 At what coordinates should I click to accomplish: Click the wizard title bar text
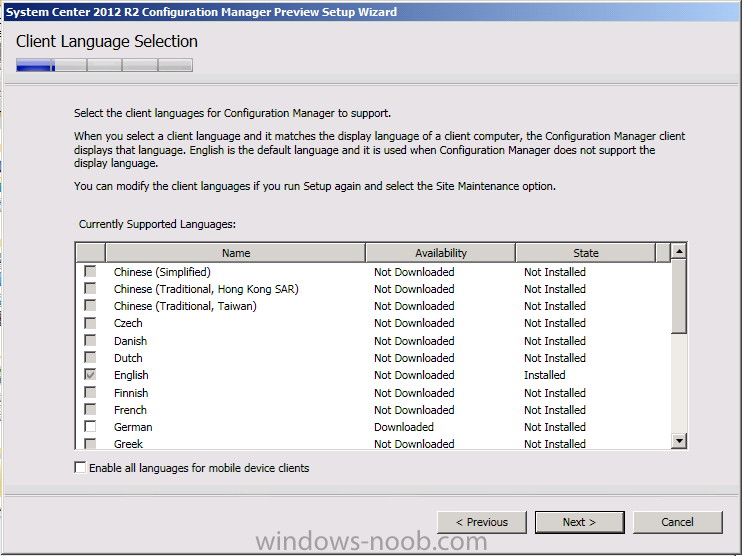(x=201, y=12)
